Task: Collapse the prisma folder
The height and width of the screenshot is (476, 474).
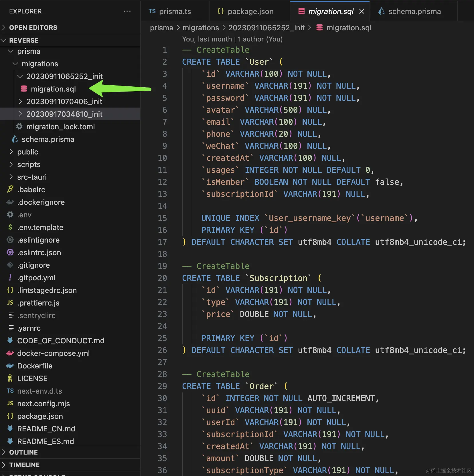Action: [x=11, y=51]
